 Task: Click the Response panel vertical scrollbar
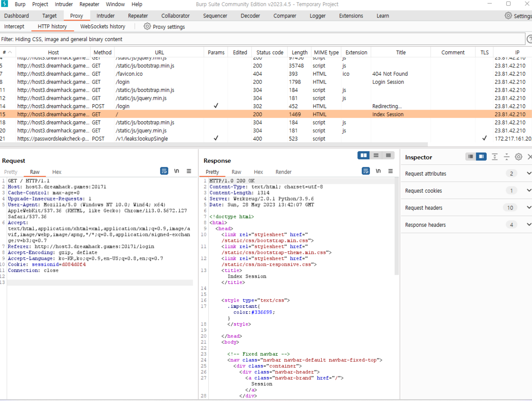click(396, 226)
